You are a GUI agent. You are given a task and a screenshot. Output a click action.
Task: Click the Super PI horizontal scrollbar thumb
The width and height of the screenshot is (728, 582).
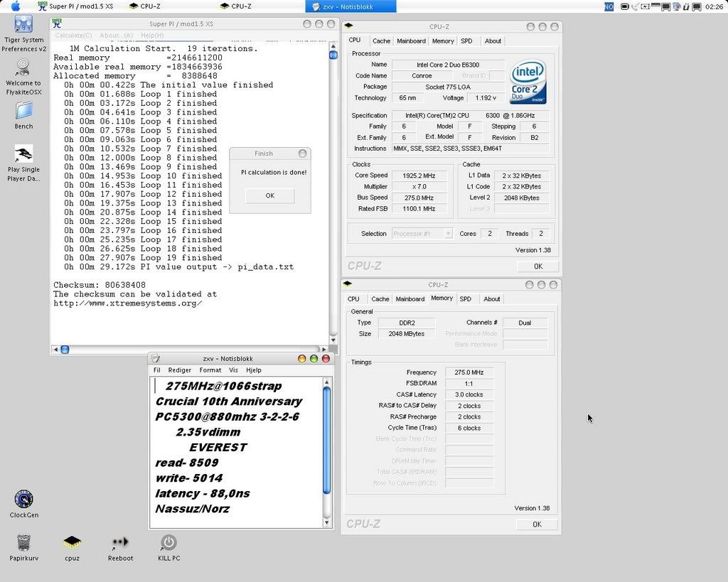click(x=65, y=349)
